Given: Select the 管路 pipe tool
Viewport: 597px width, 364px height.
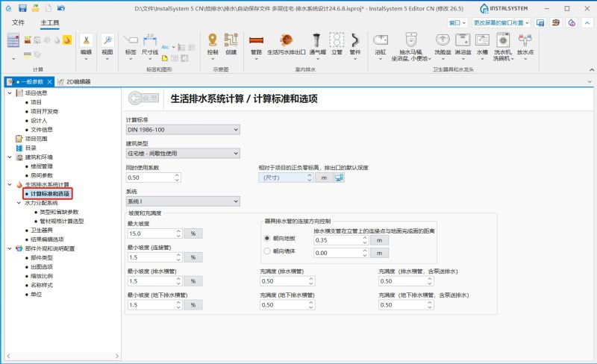Looking at the screenshot, I should tap(256, 46).
